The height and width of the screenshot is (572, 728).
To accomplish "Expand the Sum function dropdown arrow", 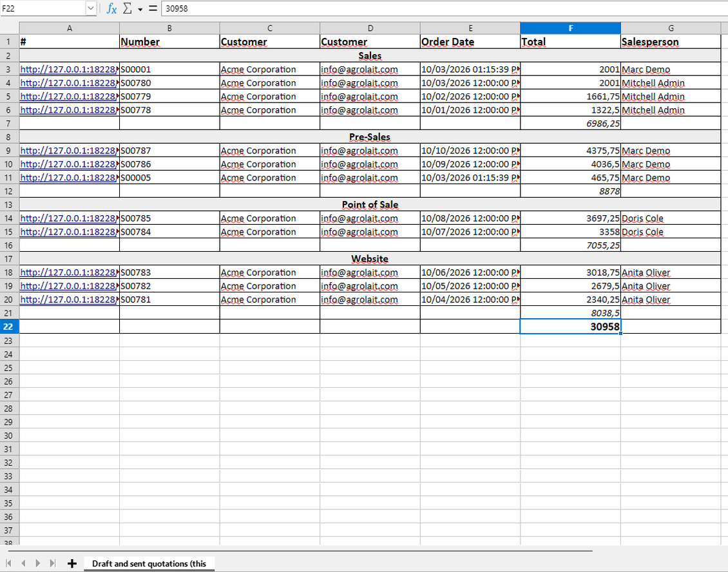I will [x=140, y=9].
